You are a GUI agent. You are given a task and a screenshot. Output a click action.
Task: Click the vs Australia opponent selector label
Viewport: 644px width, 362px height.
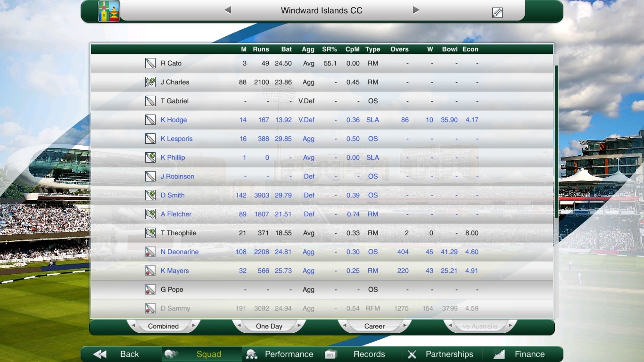(480, 326)
